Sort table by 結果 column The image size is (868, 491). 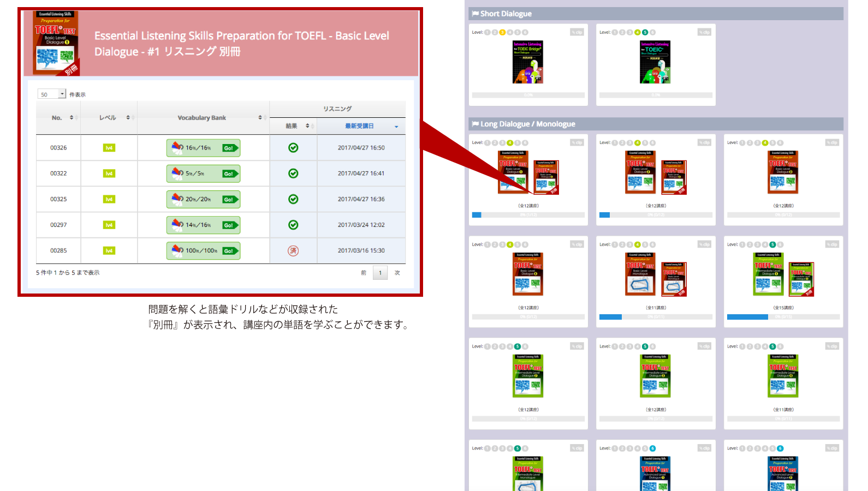[x=293, y=126]
